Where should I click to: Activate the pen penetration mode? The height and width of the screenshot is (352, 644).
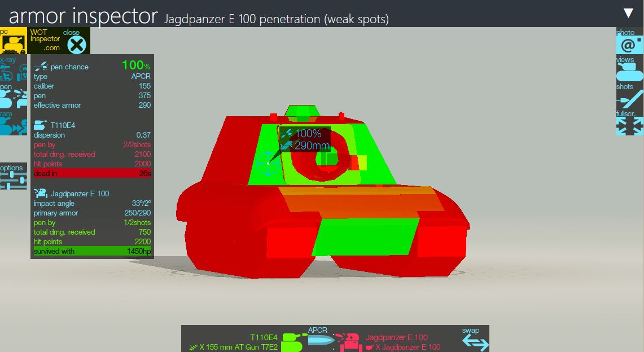(14, 96)
